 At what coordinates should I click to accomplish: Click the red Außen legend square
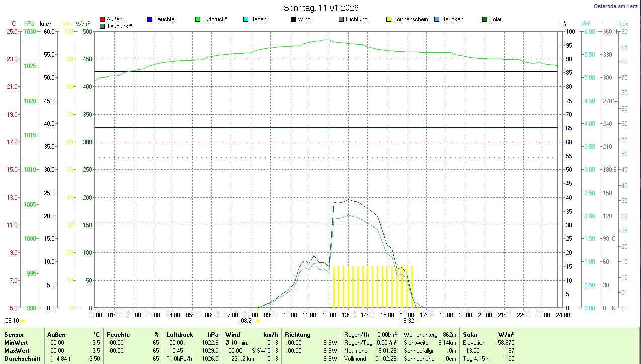(x=102, y=19)
